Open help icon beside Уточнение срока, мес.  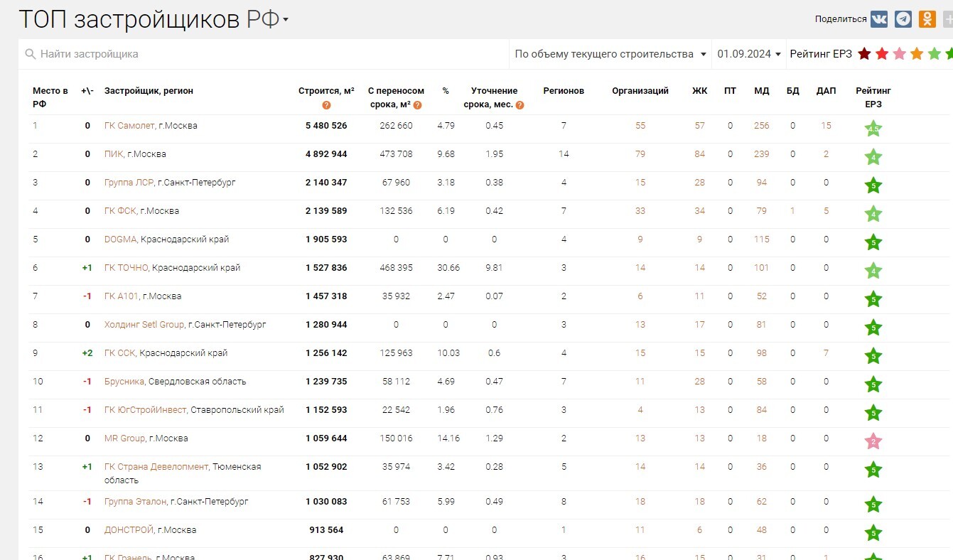click(x=519, y=105)
